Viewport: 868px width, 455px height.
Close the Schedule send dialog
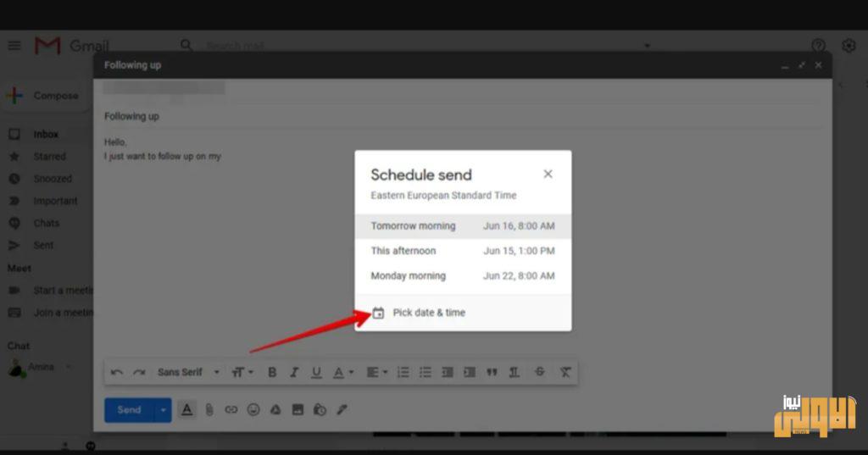(x=548, y=174)
